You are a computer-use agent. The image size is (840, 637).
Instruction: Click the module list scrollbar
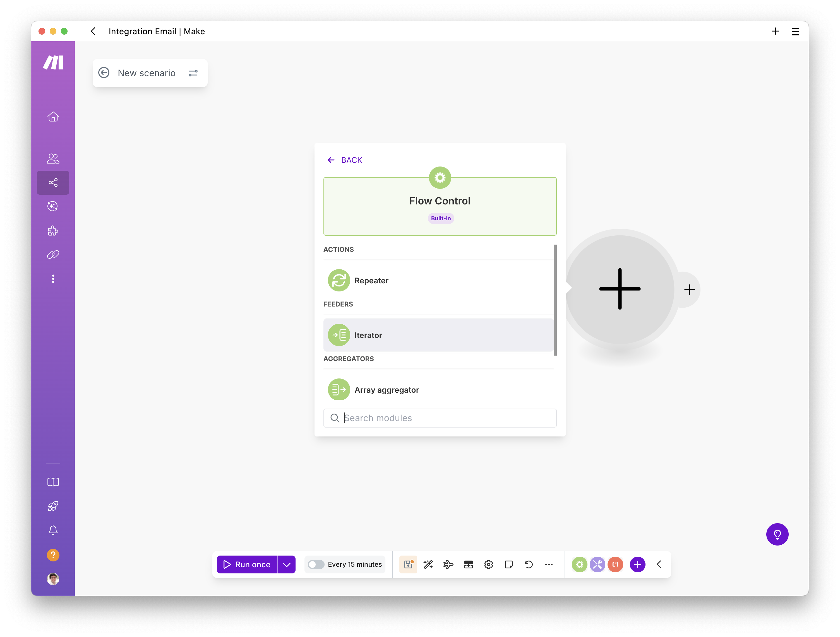[555, 300]
